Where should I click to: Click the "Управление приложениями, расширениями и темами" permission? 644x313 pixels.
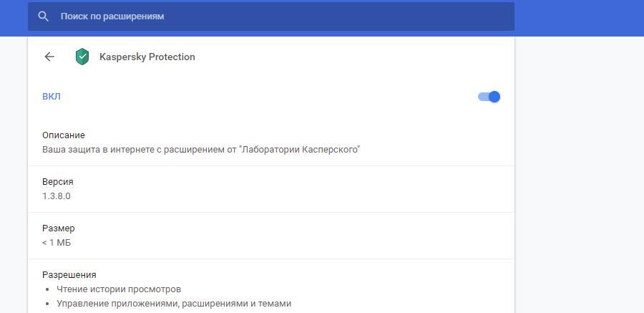[174, 304]
